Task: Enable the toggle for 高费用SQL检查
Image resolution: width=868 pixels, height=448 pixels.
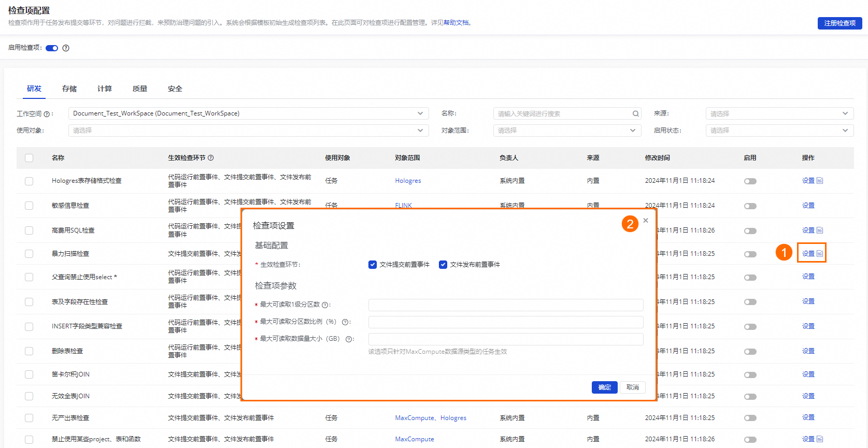Action: pyautogui.click(x=750, y=231)
